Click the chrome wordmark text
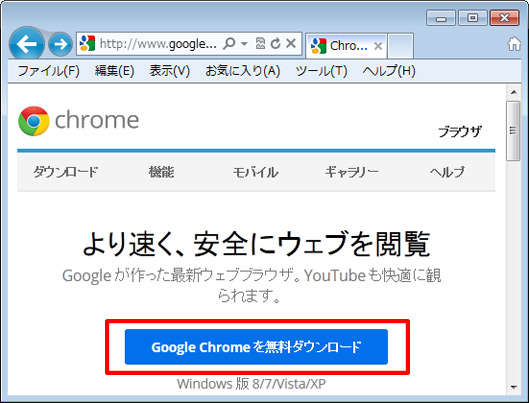 pos(97,120)
